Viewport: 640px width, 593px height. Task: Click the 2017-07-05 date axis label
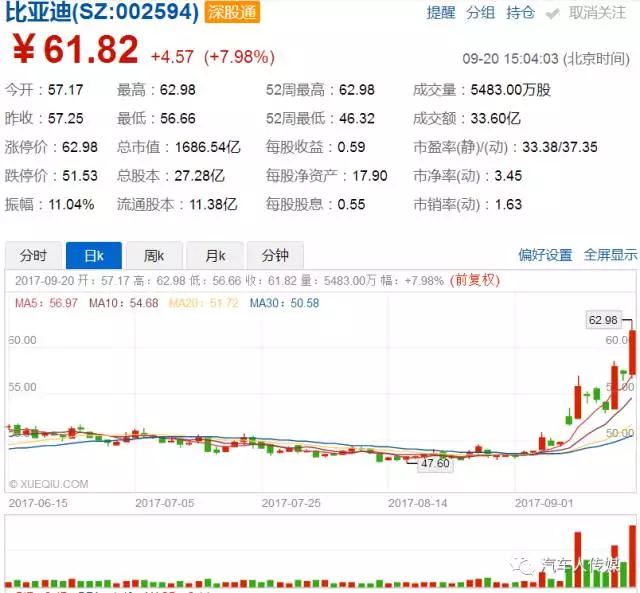pyautogui.click(x=164, y=503)
